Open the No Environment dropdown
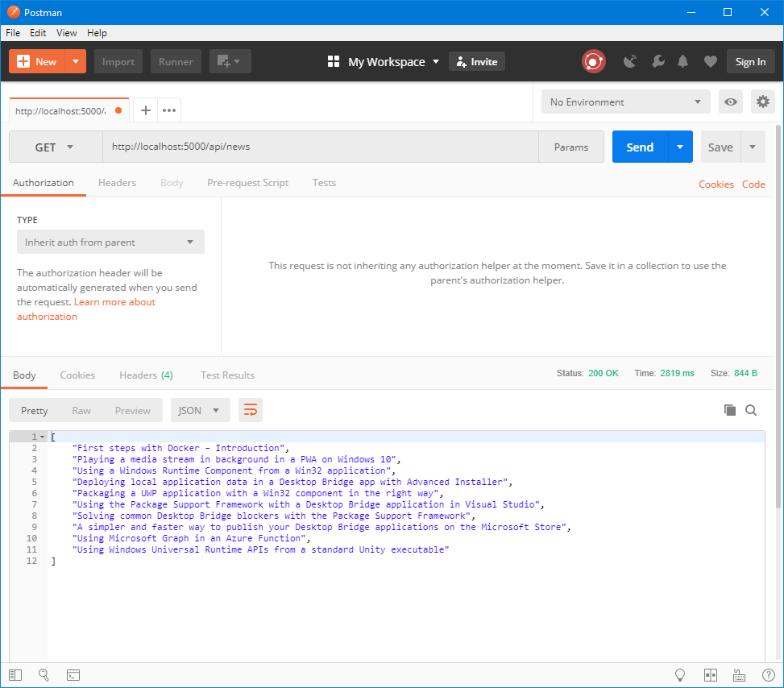Screen dimensions: 784x688 [625, 102]
